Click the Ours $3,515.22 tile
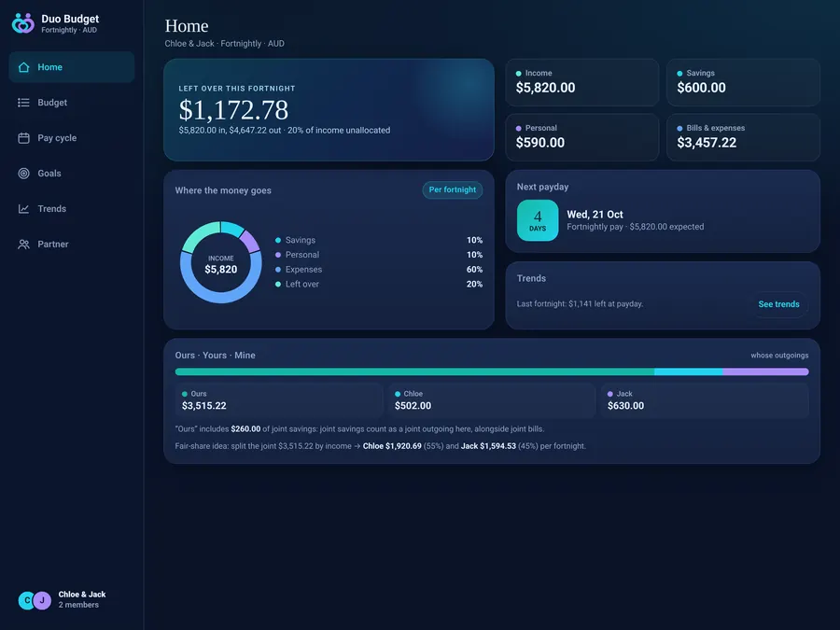840x630 pixels. click(x=278, y=400)
